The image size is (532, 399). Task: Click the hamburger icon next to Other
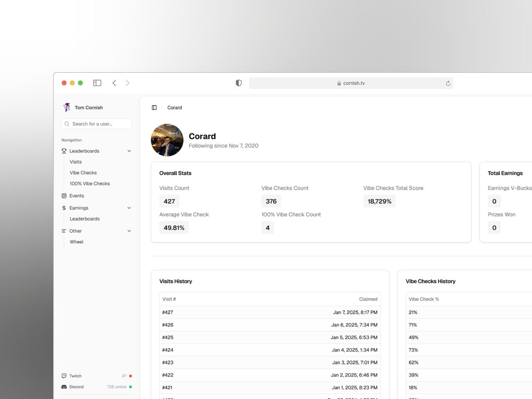tap(64, 231)
